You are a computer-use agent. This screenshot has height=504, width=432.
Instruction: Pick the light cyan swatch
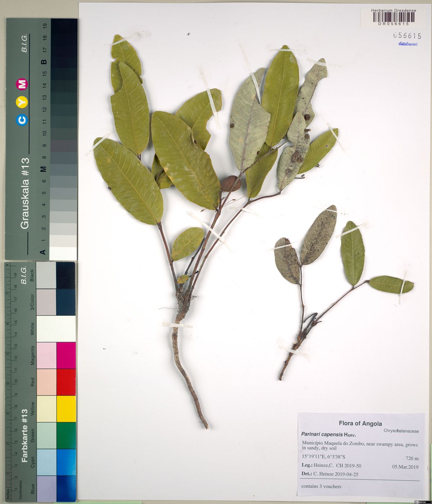pyautogui.click(x=46, y=462)
